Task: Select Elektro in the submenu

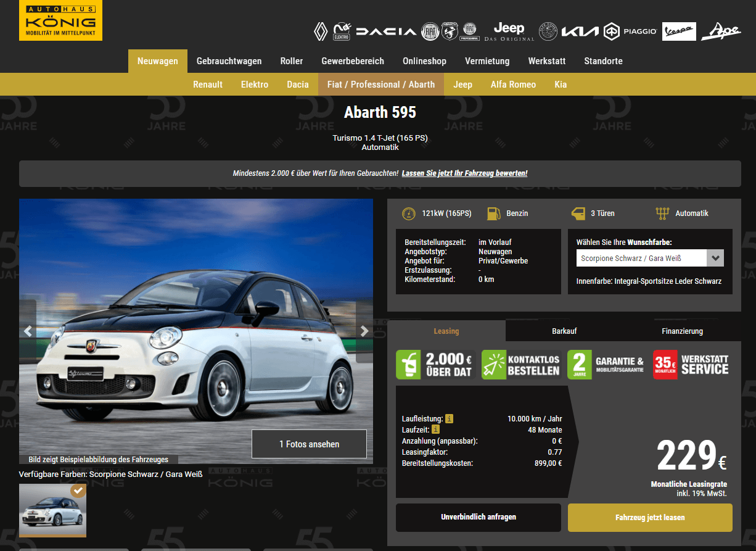Action: [255, 85]
